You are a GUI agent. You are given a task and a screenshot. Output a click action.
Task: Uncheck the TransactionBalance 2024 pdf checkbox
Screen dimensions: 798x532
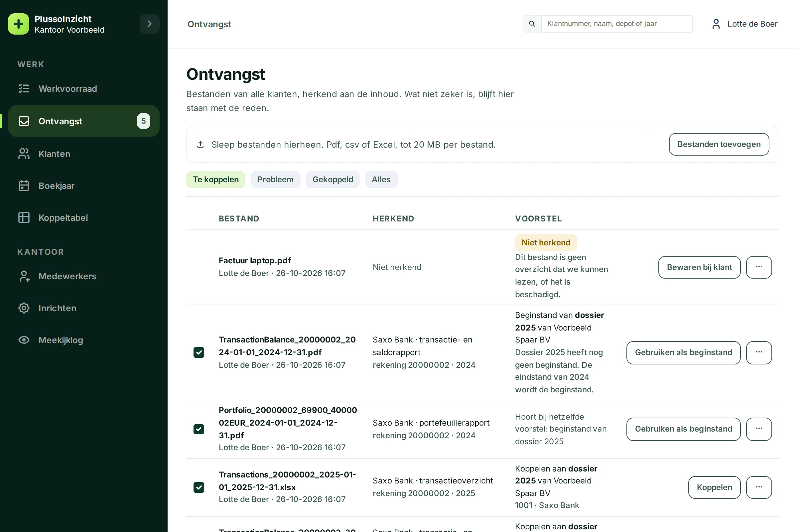coord(199,352)
